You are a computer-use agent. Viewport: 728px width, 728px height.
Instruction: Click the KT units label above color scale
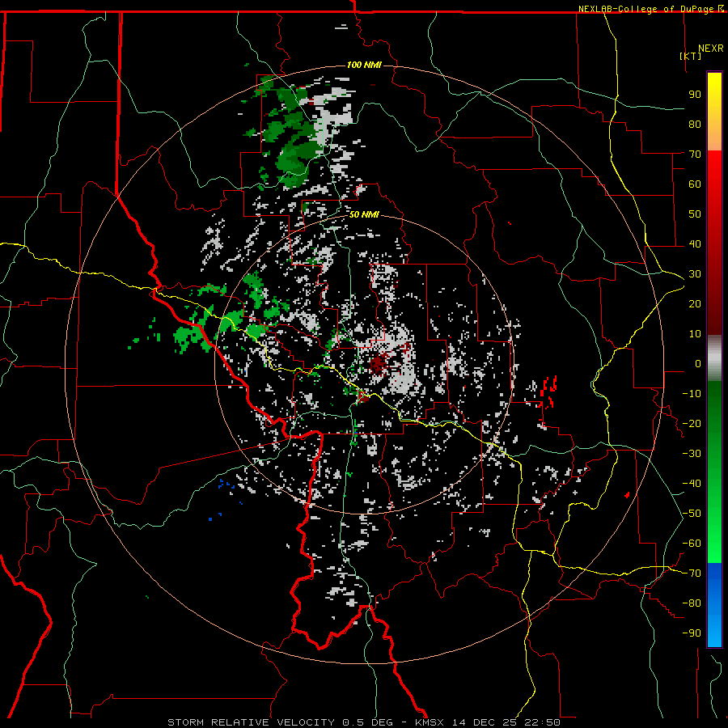(x=691, y=56)
